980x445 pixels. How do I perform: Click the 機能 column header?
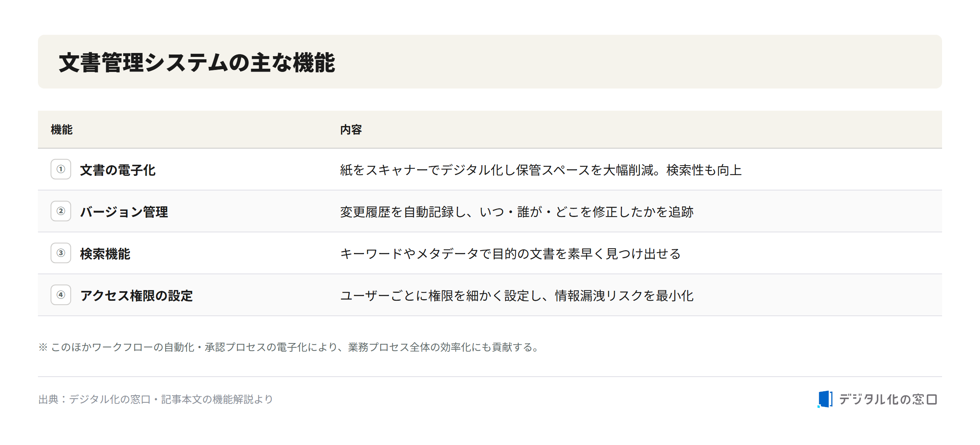[x=62, y=130]
